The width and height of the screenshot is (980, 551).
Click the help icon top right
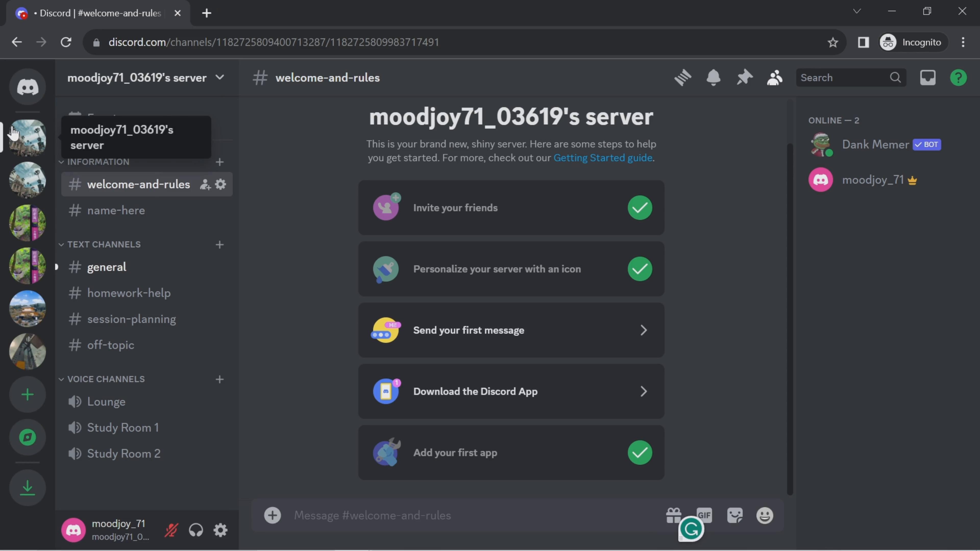[959, 77]
